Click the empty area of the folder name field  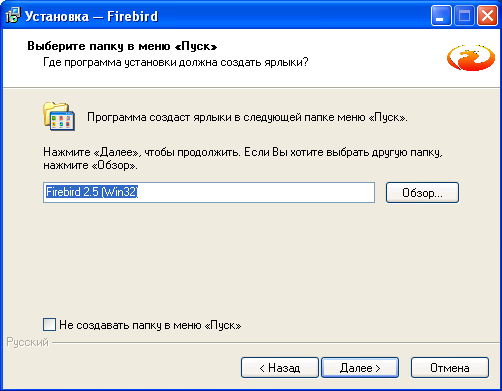click(256, 192)
